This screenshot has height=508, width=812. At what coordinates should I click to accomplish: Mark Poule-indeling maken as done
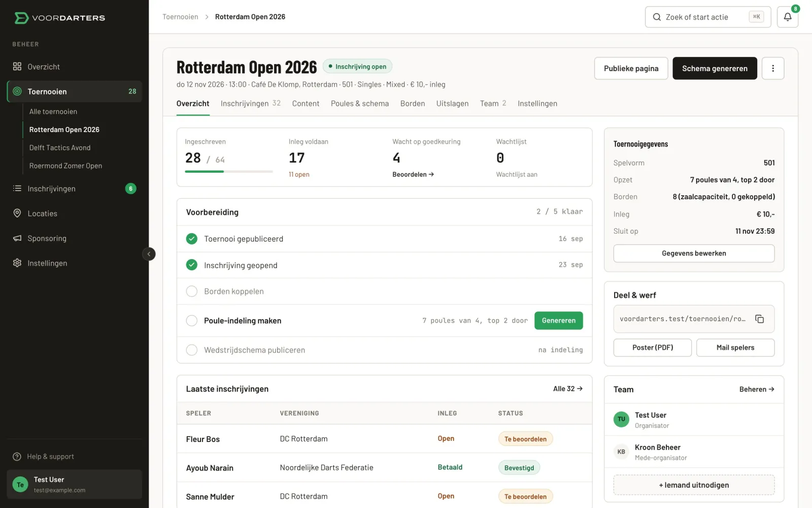[192, 321]
